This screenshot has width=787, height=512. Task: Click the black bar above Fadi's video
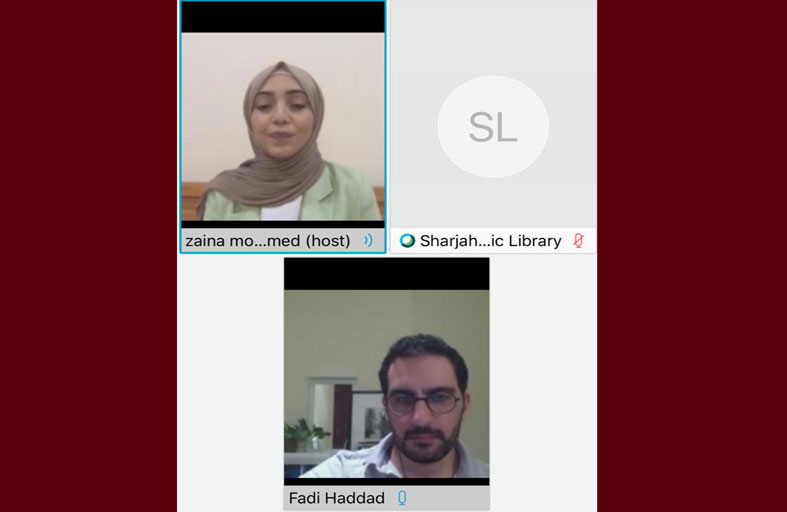coord(386,274)
